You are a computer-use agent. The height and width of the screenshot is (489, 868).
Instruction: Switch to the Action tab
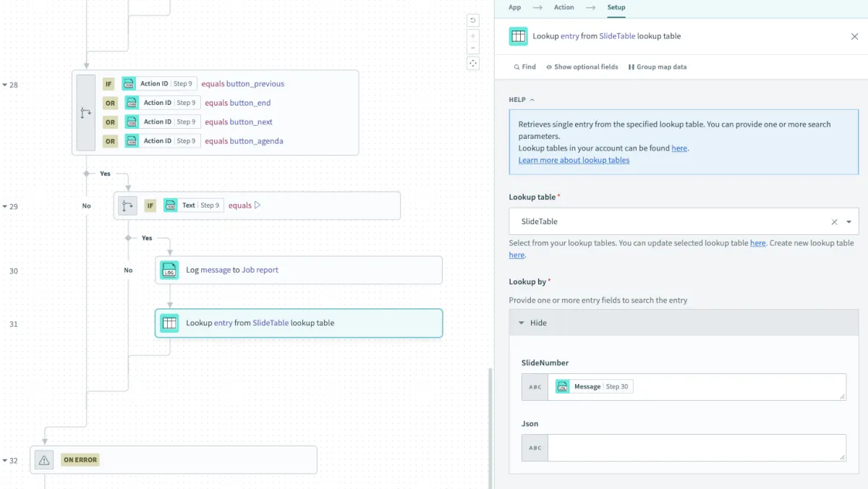(564, 7)
